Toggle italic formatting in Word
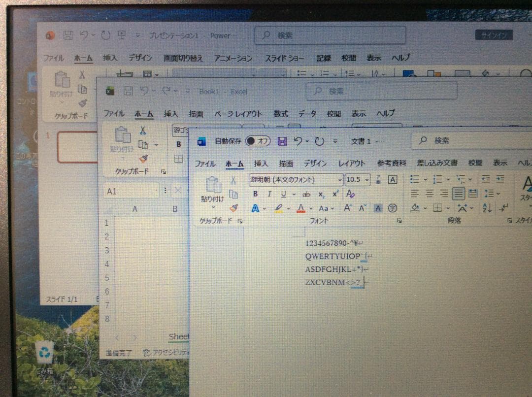The image size is (532, 397). click(x=269, y=194)
